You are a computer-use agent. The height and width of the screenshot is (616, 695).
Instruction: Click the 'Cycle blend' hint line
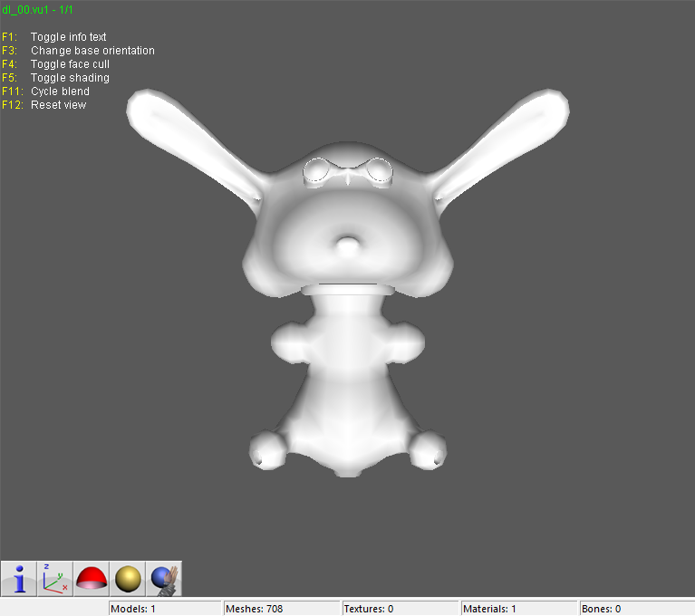62,91
